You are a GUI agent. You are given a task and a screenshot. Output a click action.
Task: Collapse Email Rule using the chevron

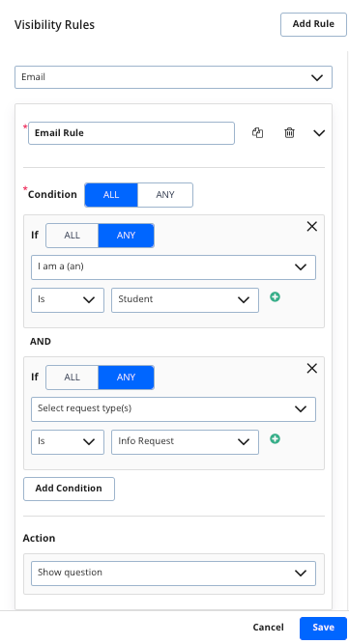319,133
